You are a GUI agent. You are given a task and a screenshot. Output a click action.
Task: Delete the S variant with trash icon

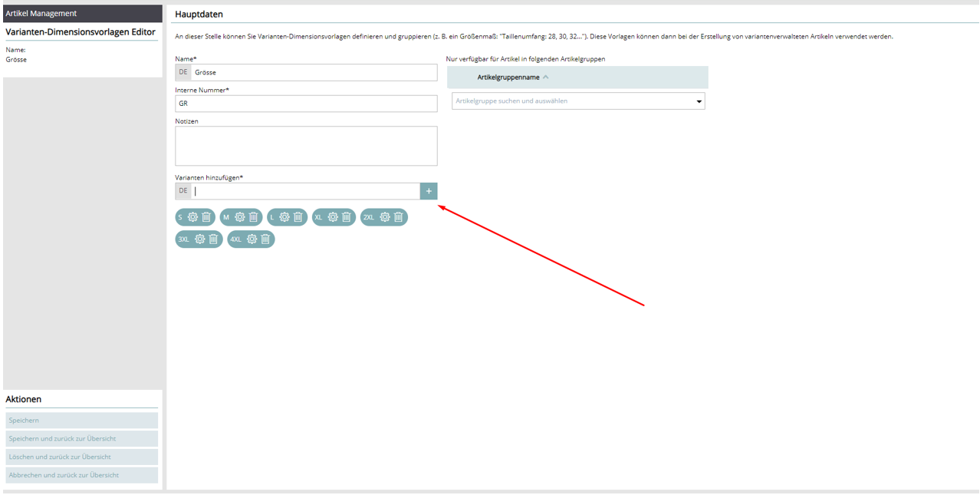click(206, 217)
